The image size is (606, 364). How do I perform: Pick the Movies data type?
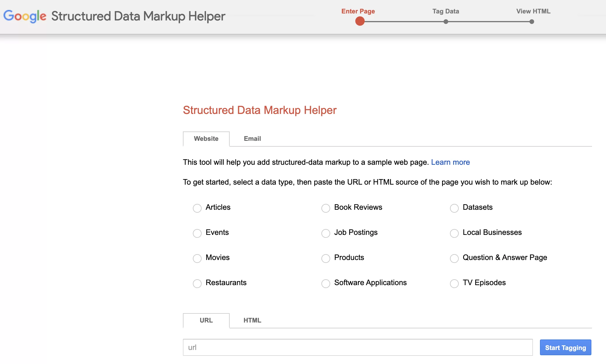click(x=197, y=258)
